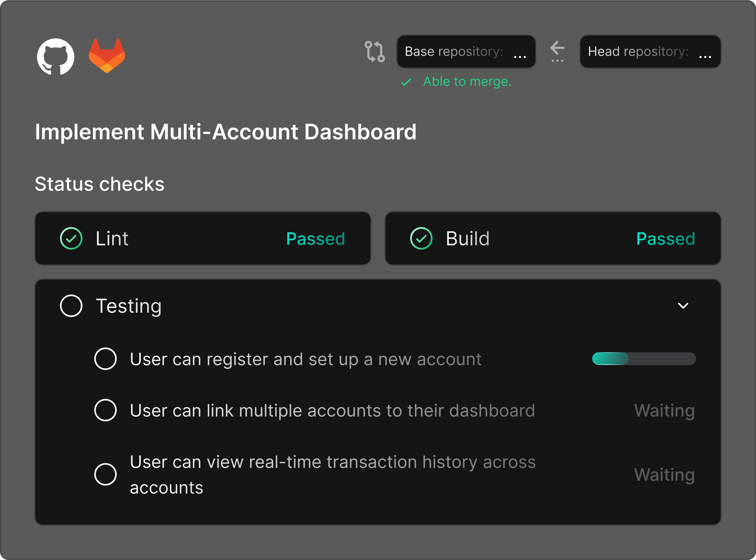
Task: Click the left arrow between repositories
Action: coord(557,48)
